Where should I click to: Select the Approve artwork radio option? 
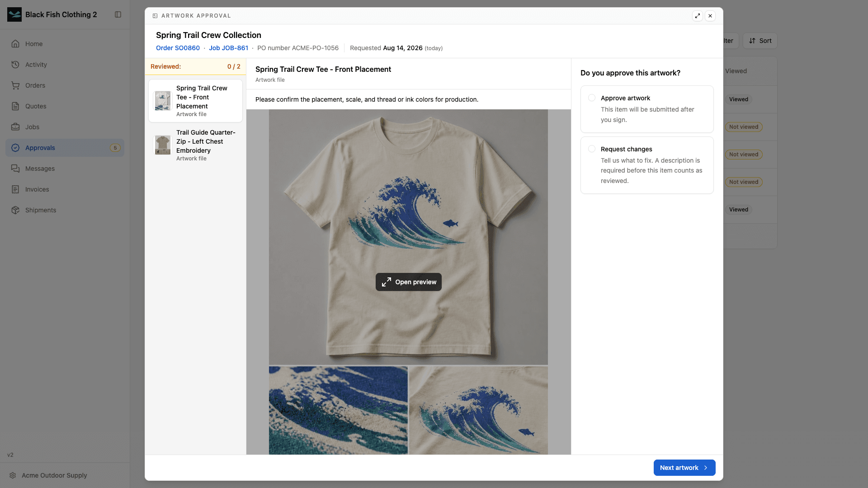click(592, 98)
